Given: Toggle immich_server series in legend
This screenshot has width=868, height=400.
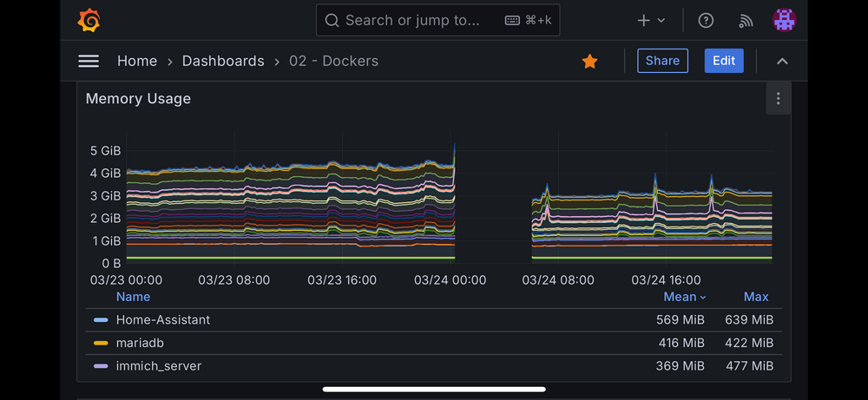Looking at the screenshot, I should pyautogui.click(x=159, y=365).
